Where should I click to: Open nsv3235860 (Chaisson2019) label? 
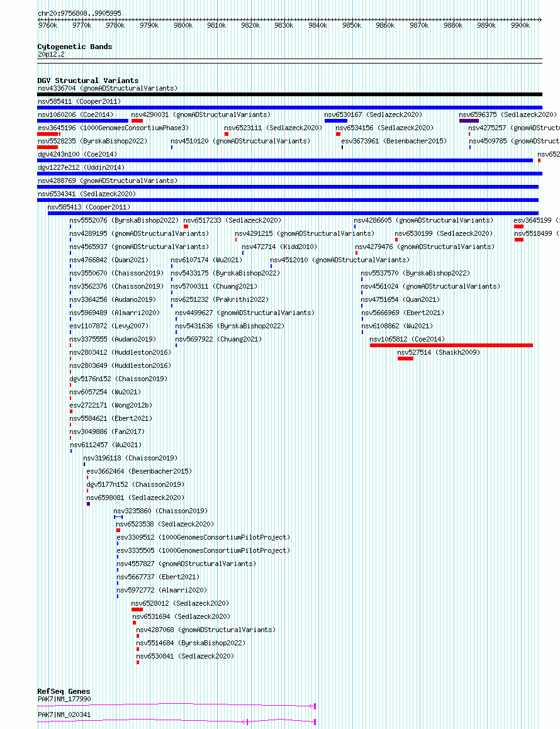[160, 511]
